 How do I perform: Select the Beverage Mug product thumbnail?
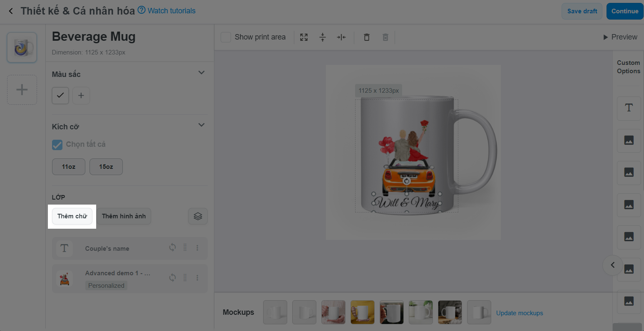click(x=22, y=48)
